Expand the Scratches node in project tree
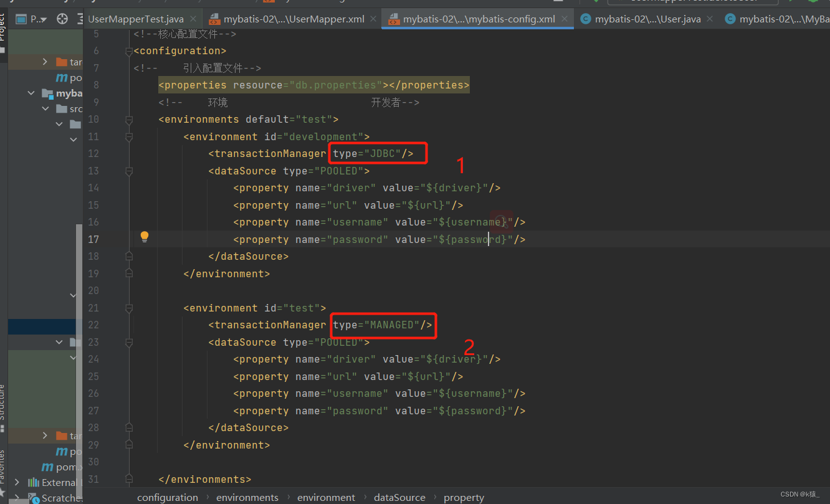830x504 pixels. 17,498
